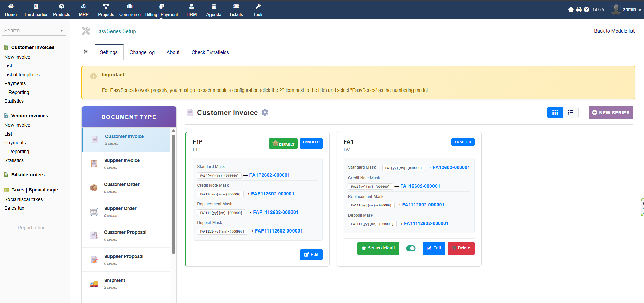Open the help question mark icon
Image resolution: width=644 pixels, height=303 pixels.
coord(586,9)
